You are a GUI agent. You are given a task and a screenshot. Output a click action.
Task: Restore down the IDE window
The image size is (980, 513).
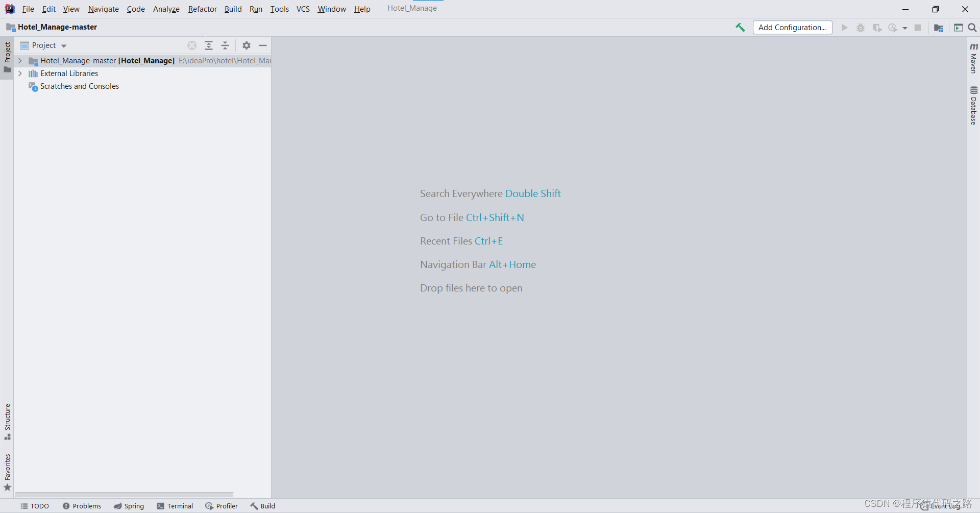coord(935,9)
